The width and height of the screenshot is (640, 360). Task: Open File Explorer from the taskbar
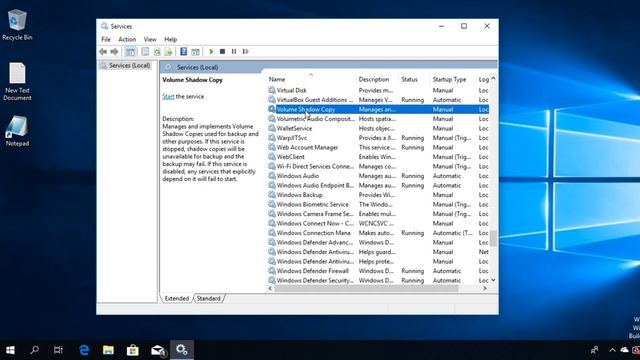[108, 350]
